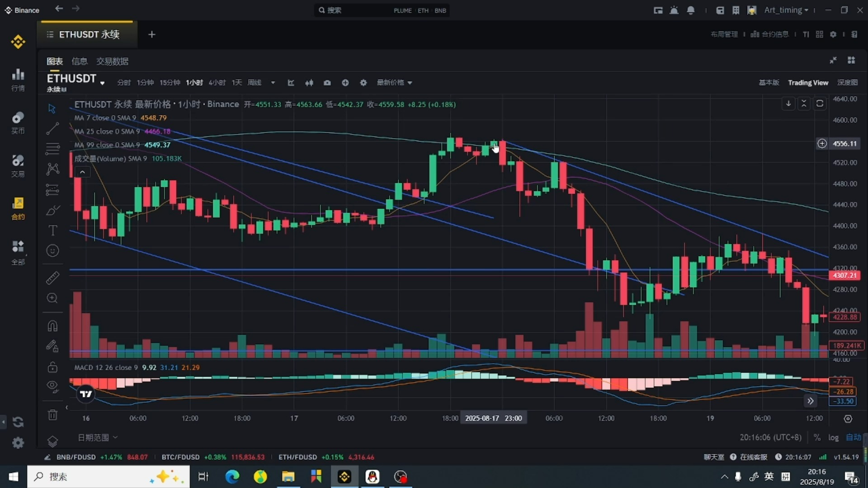The height and width of the screenshot is (488, 868).
Task: Activate the zoom-in magnifier tool
Action: click(x=52, y=298)
